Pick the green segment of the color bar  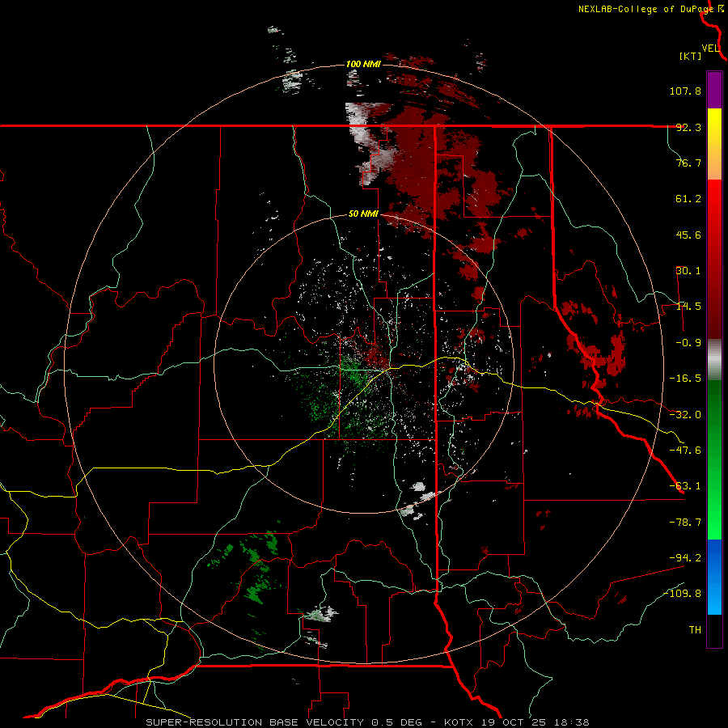click(x=714, y=459)
